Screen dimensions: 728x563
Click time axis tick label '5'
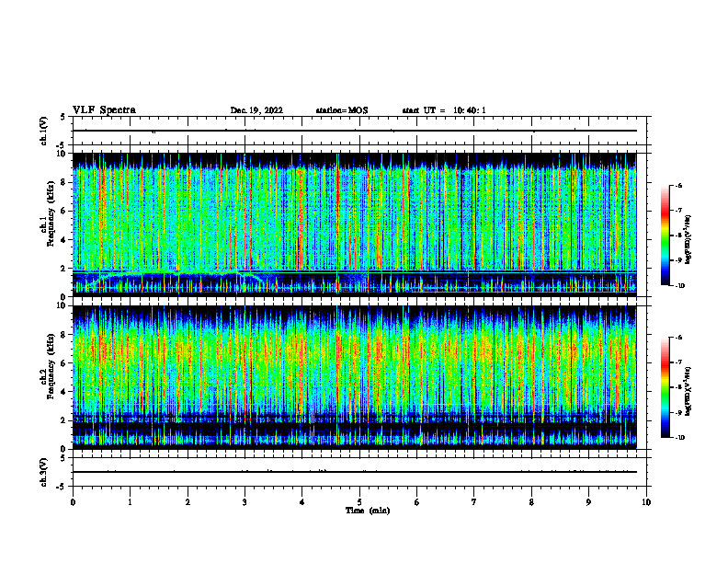[359, 502]
